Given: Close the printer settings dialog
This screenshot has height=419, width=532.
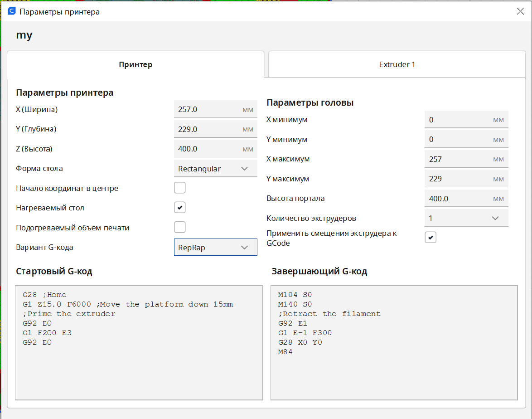Looking at the screenshot, I should 520,11.
